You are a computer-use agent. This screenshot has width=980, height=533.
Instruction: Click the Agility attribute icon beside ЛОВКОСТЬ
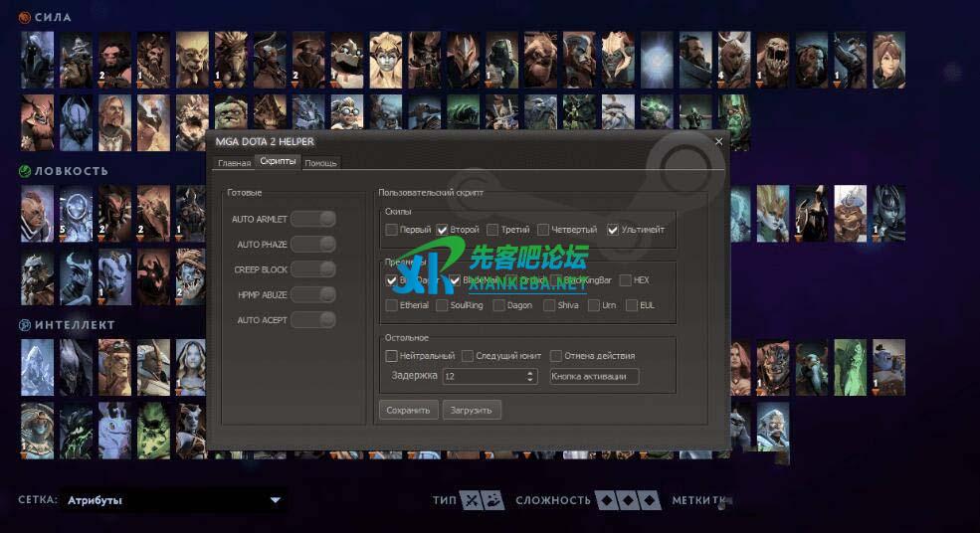pyautogui.click(x=25, y=171)
